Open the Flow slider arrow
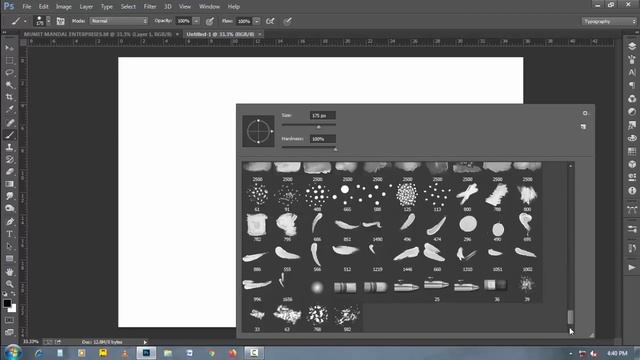Viewport: 640px width, 360px height. coord(257,21)
